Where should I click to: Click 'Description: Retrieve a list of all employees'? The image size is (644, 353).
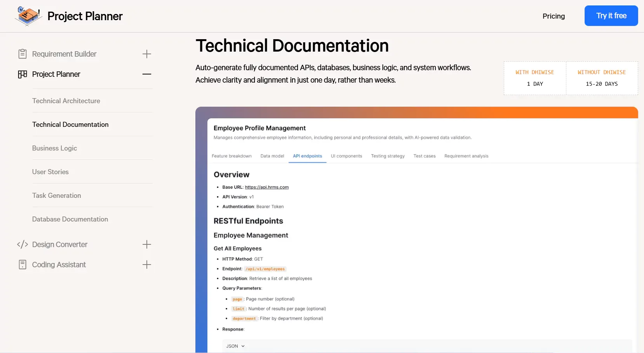tap(267, 279)
